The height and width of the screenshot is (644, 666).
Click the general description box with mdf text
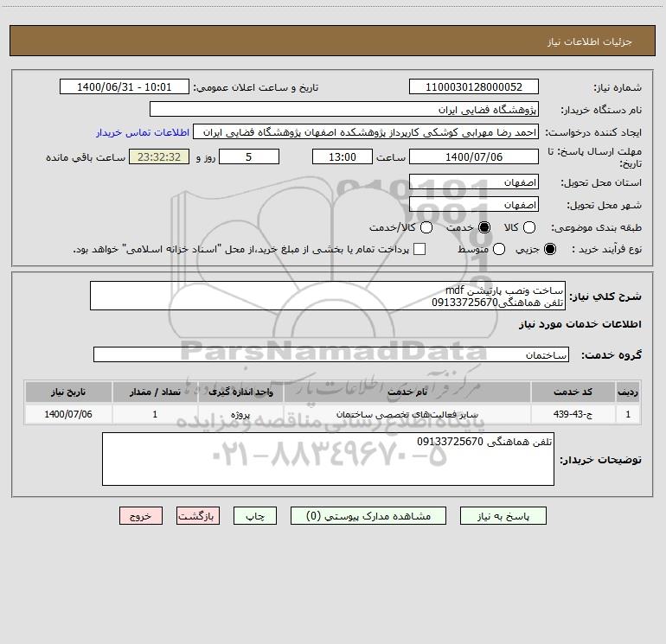328,296
